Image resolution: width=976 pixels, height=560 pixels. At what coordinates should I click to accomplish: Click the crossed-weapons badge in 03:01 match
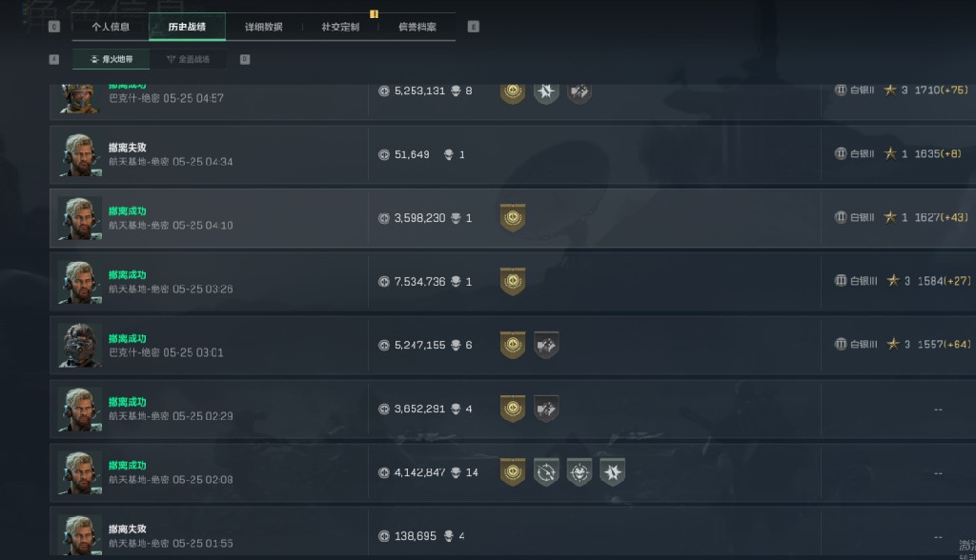coord(546,345)
